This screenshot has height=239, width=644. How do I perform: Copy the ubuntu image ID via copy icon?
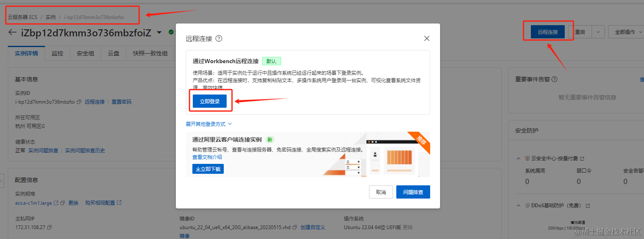pos(294,227)
